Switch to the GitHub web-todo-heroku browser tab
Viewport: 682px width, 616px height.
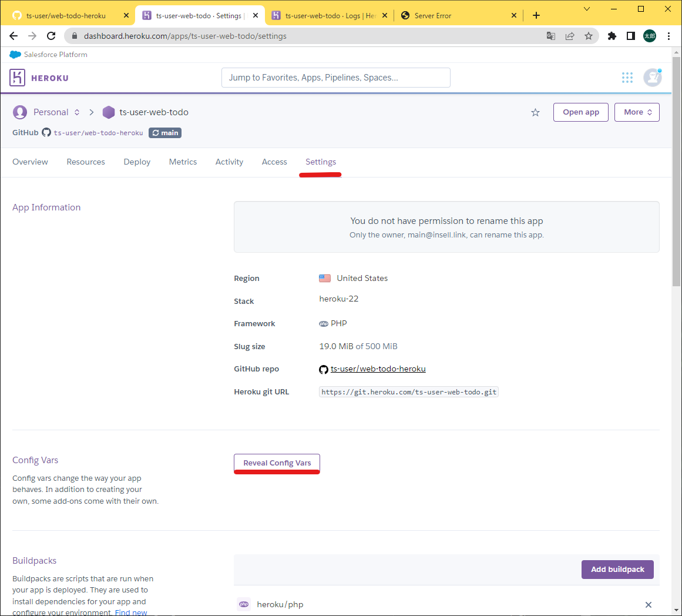tap(69, 15)
